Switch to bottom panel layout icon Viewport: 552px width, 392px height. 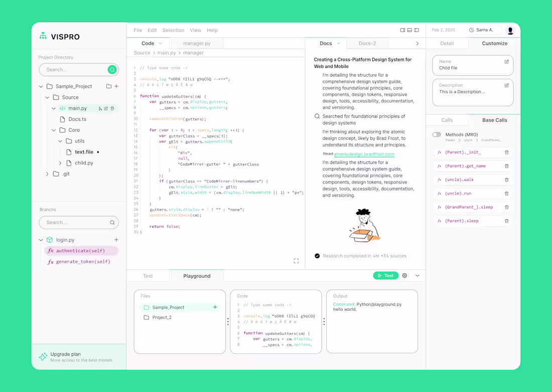(410, 30)
